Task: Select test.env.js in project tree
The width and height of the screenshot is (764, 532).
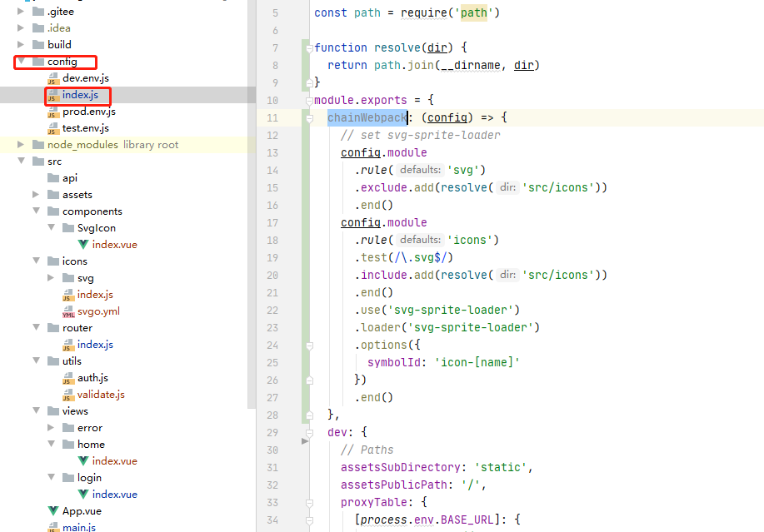Action: tap(86, 128)
